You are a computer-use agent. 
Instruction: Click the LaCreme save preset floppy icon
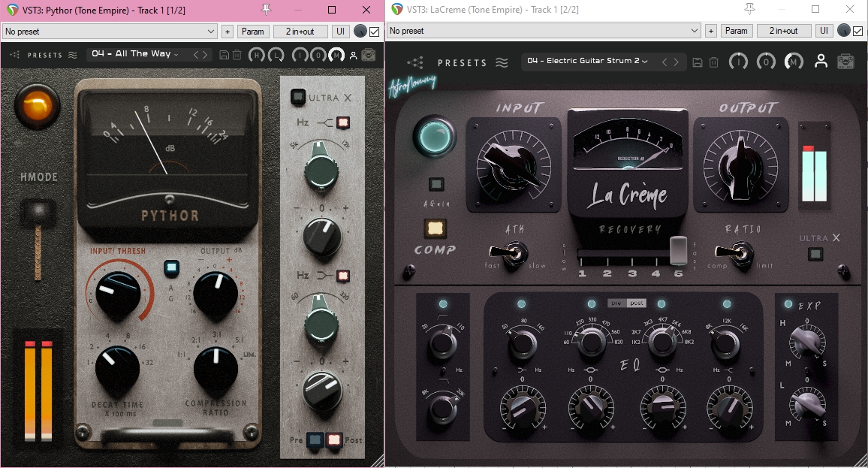698,62
